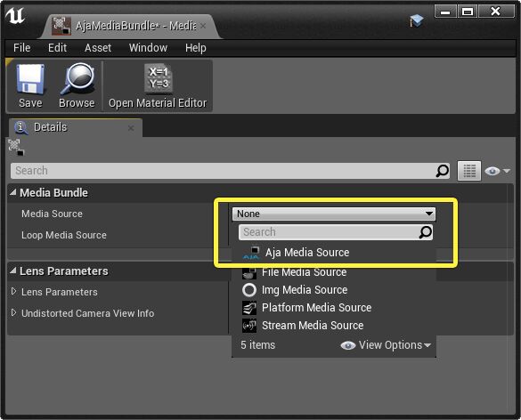The image size is (521, 420).
Task: Collapse the Lens Parameters section header
Action: pyautogui.click(x=13, y=271)
